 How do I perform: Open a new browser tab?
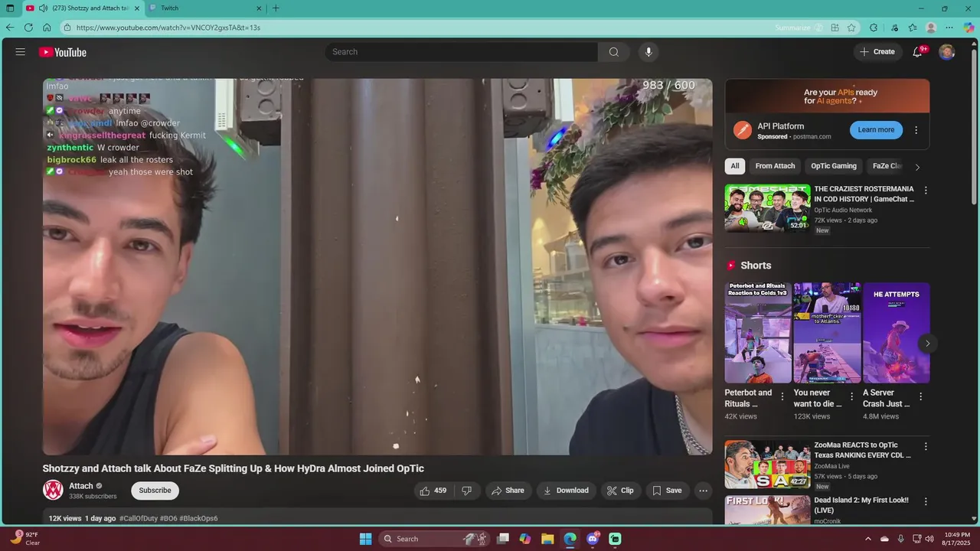coord(276,8)
